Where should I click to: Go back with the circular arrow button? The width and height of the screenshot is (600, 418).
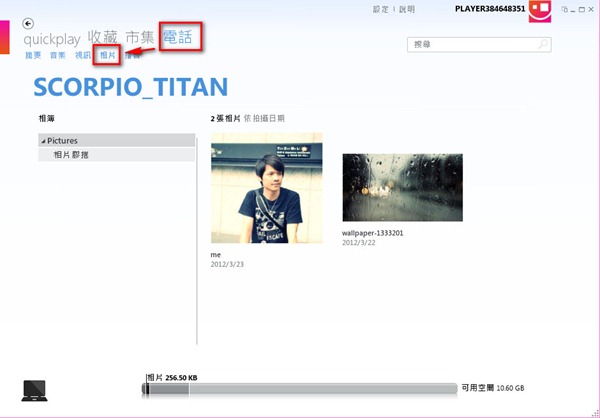pos(28,23)
